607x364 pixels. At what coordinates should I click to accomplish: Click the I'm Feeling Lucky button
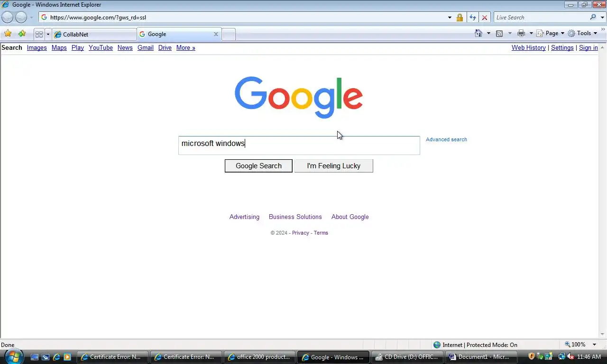coord(334,166)
